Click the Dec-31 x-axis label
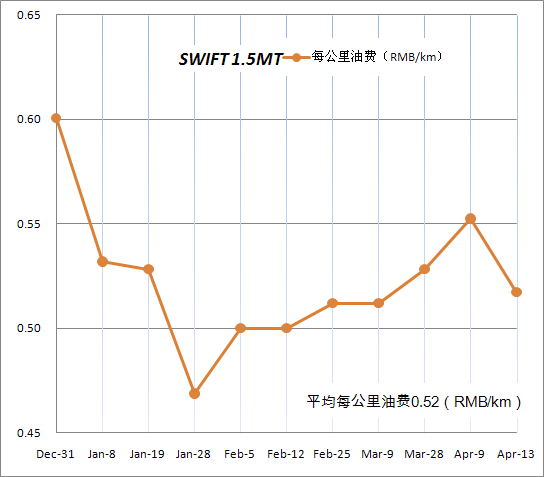This screenshot has width=544, height=477. click(56, 454)
